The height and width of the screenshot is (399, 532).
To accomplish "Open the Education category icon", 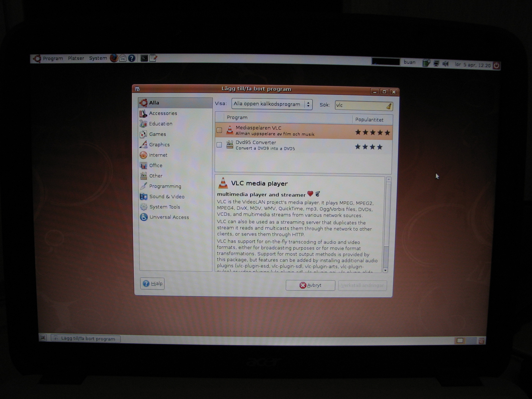I will coord(143,124).
